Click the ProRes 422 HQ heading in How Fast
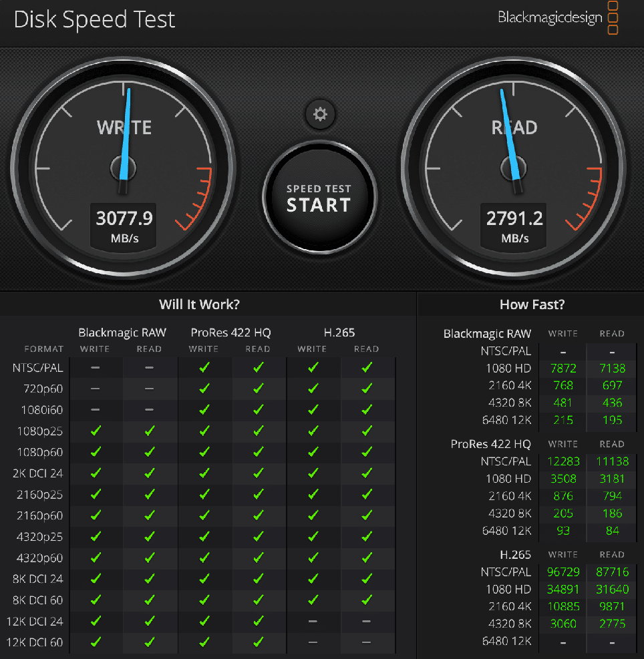The image size is (644, 659). click(x=491, y=444)
